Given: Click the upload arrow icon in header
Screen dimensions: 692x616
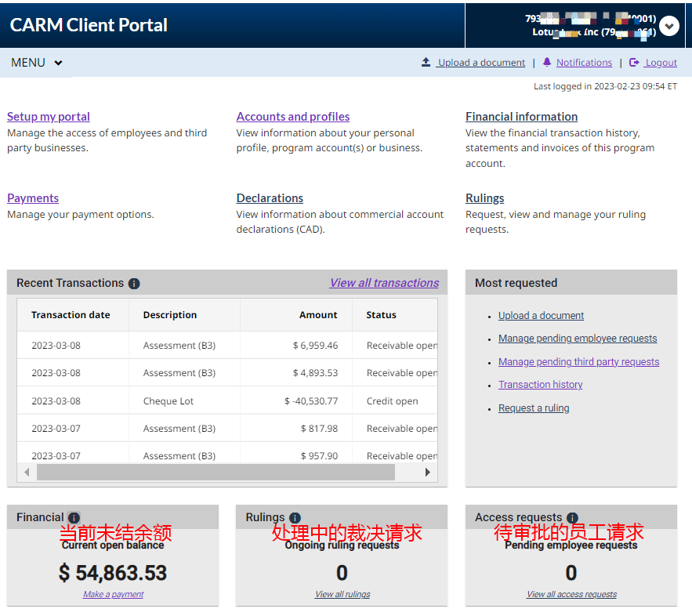Looking at the screenshot, I should (426, 63).
